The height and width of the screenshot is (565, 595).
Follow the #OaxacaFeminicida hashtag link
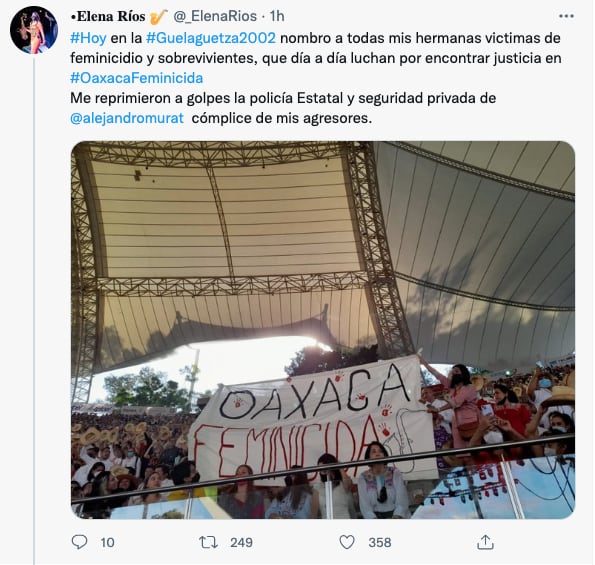[137, 78]
